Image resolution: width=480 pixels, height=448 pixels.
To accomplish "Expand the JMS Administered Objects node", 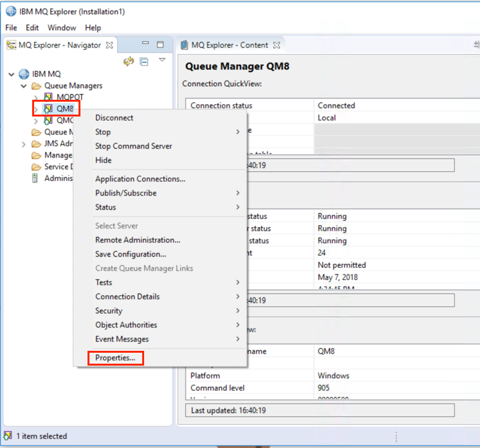I will click(x=24, y=144).
